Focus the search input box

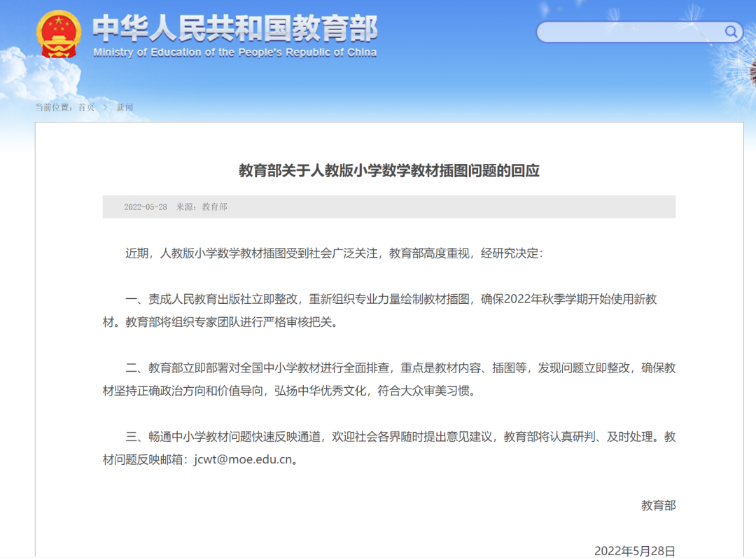click(x=630, y=32)
